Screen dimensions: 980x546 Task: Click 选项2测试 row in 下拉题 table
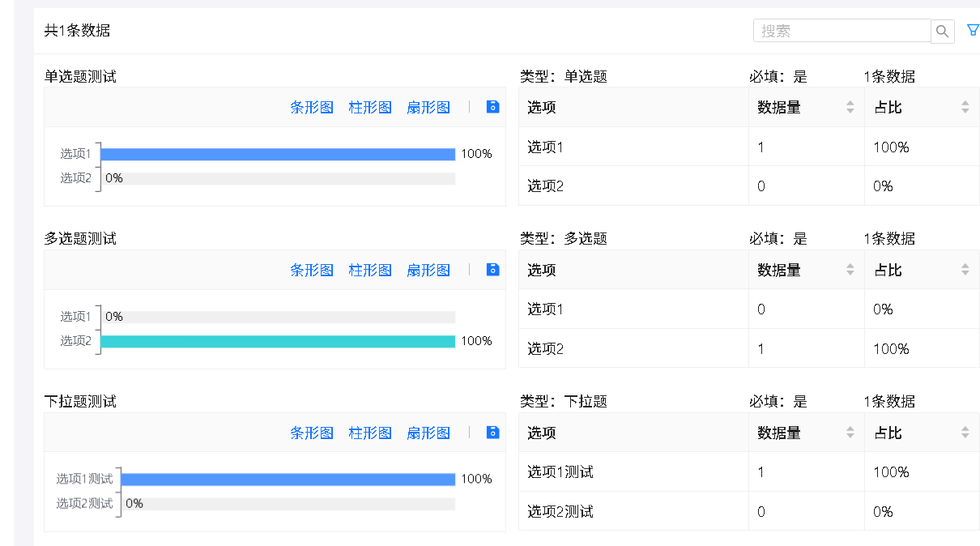click(x=749, y=511)
